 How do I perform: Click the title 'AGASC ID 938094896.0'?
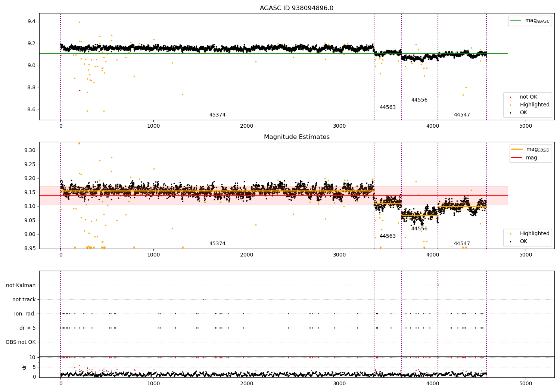click(x=296, y=8)
